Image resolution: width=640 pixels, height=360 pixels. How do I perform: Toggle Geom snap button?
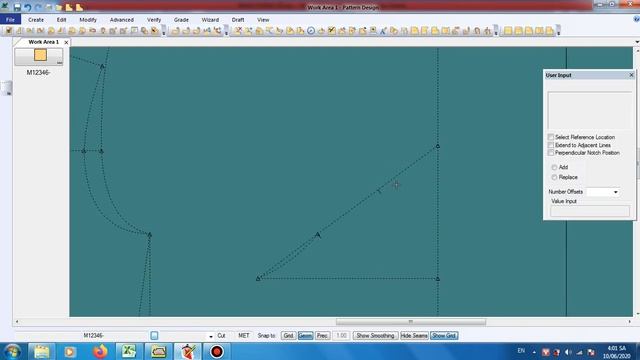(305, 336)
